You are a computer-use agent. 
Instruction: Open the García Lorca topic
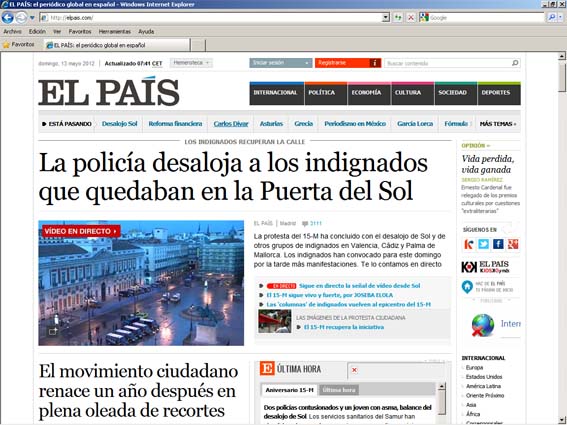click(415, 124)
